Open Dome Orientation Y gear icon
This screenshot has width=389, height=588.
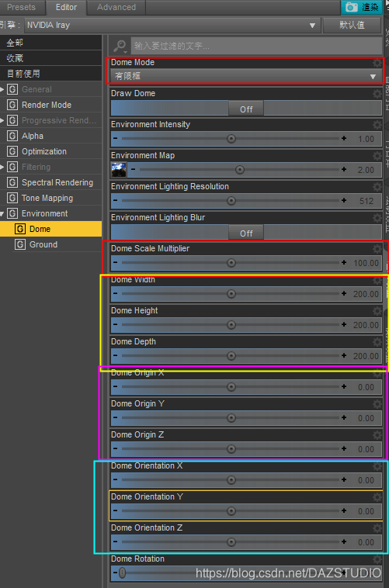[377, 497]
